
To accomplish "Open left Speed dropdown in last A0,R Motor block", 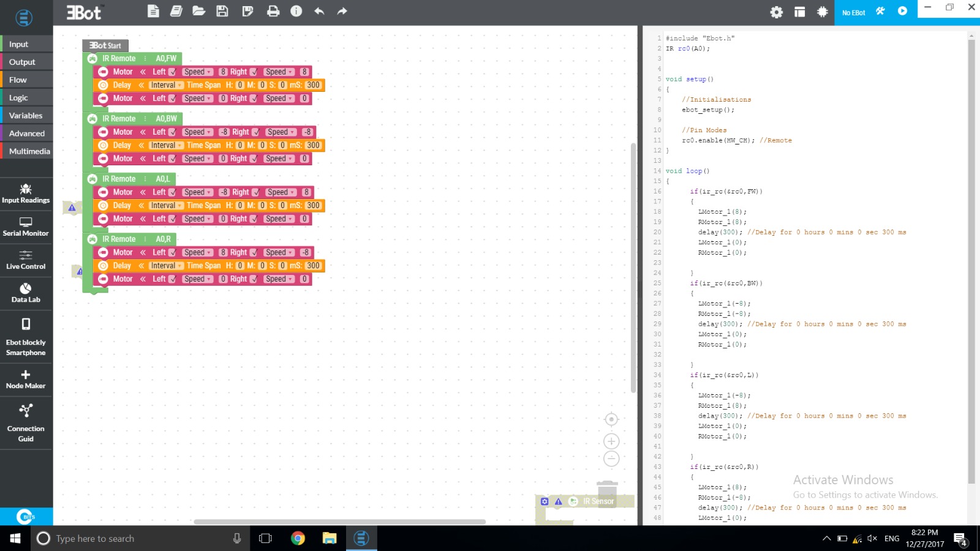I will click(x=197, y=279).
